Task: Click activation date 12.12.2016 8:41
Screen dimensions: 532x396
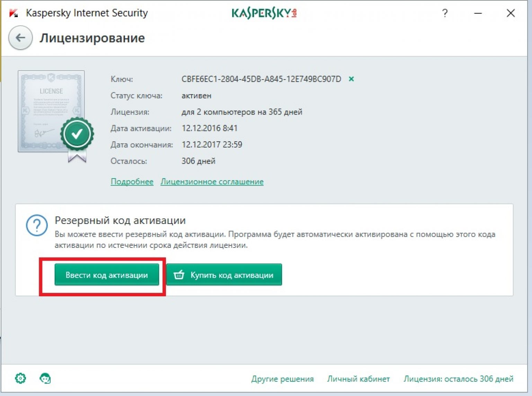Action: click(x=210, y=128)
